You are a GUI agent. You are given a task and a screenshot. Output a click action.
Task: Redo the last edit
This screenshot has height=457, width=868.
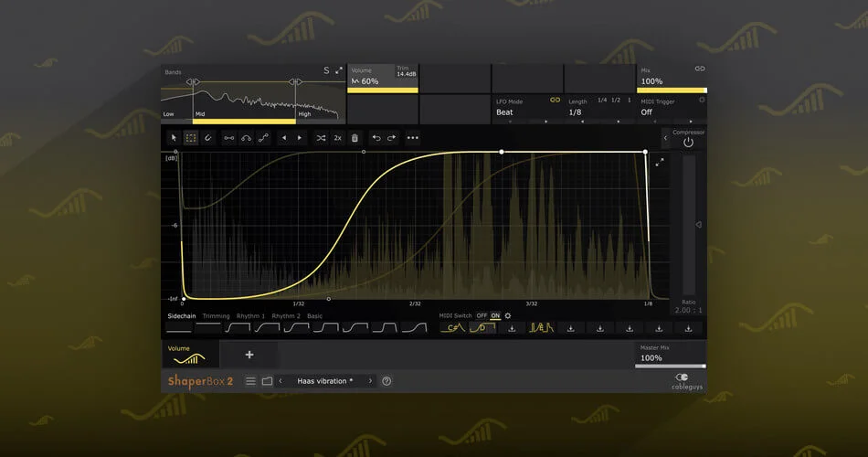coord(391,138)
